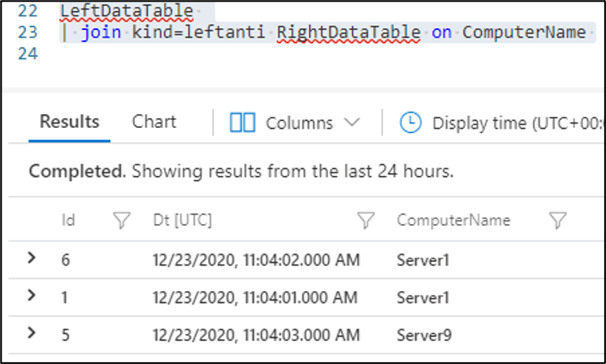Switch to the Results tab
The height and width of the screenshot is (364, 606).
click(x=70, y=122)
